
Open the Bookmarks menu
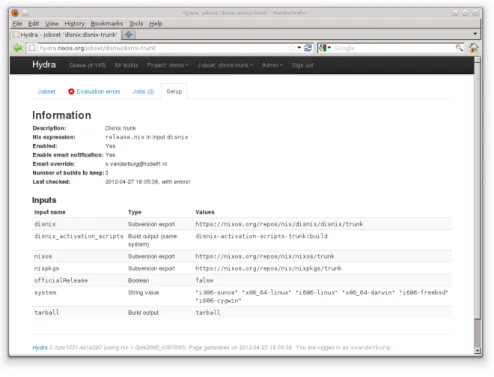coord(107,24)
